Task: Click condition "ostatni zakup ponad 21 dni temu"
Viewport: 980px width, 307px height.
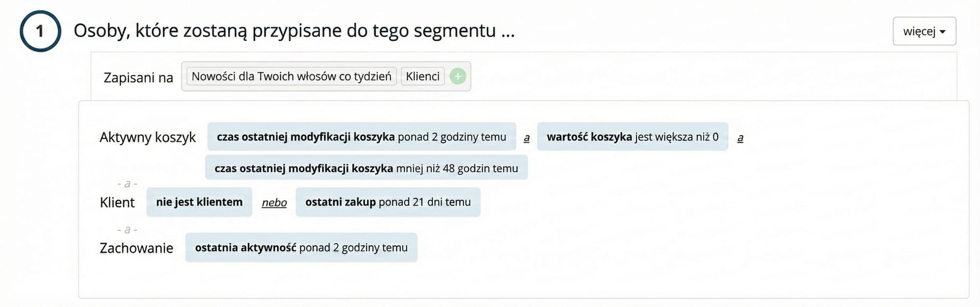Action: coord(387,202)
